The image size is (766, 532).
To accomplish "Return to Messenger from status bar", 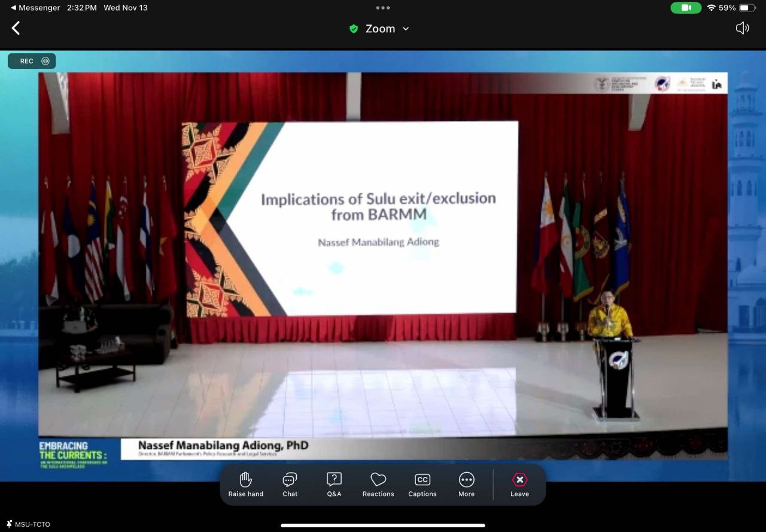I will (x=35, y=8).
